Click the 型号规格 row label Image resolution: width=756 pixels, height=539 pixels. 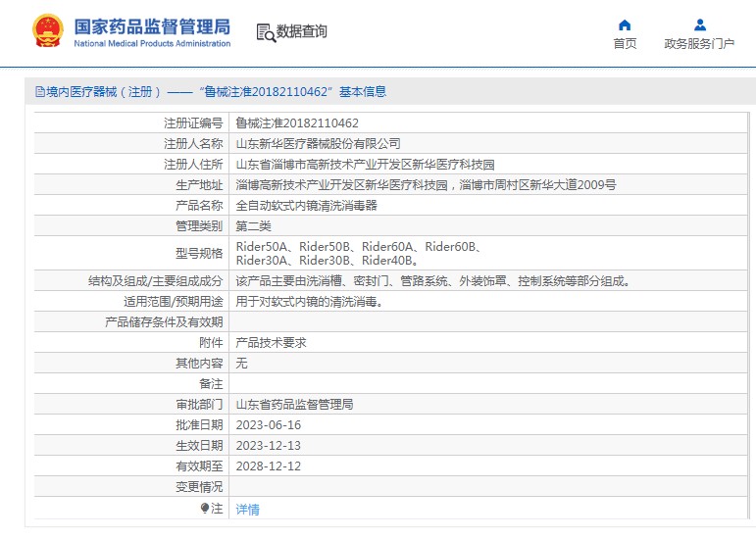[199, 254]
